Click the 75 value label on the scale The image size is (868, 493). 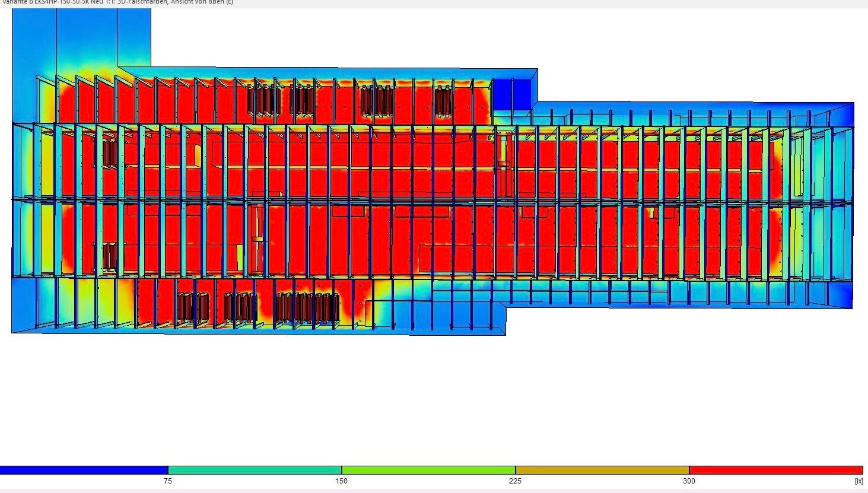[168, 481]
